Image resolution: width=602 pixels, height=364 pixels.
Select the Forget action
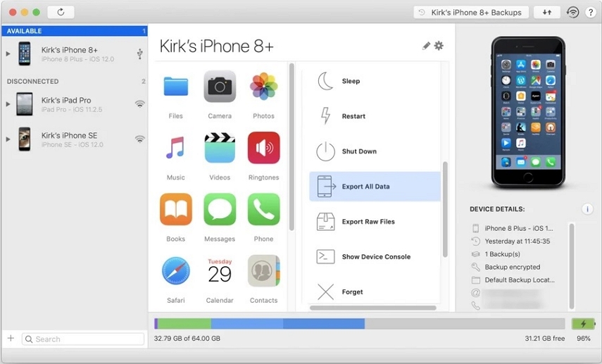point(375,291)
